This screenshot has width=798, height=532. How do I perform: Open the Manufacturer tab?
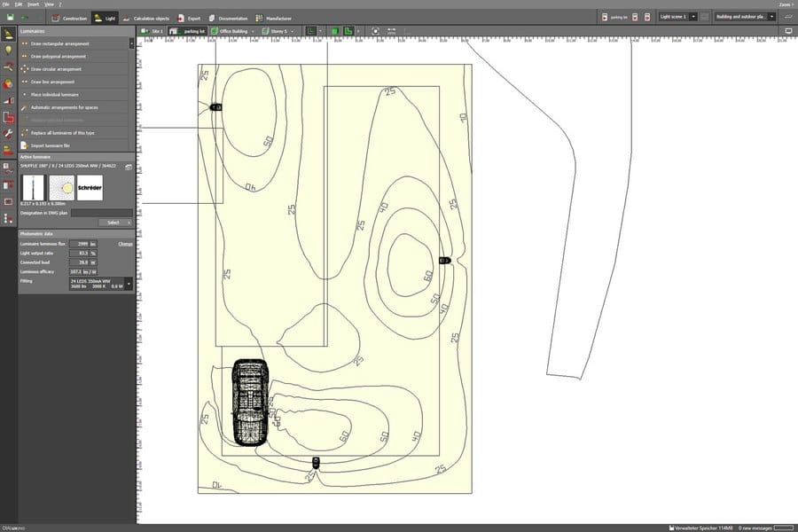click(x=274, y=19)
